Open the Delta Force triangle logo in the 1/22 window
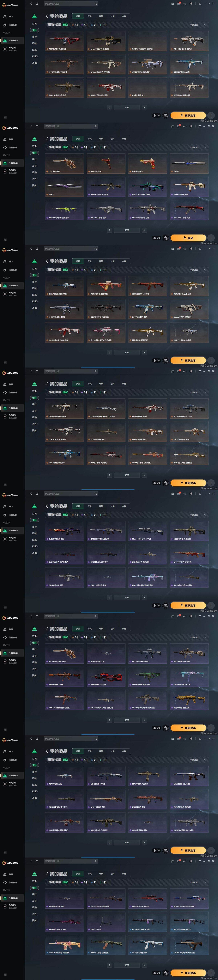This screenshot has width=218, height=980. [x=34, y=16]
